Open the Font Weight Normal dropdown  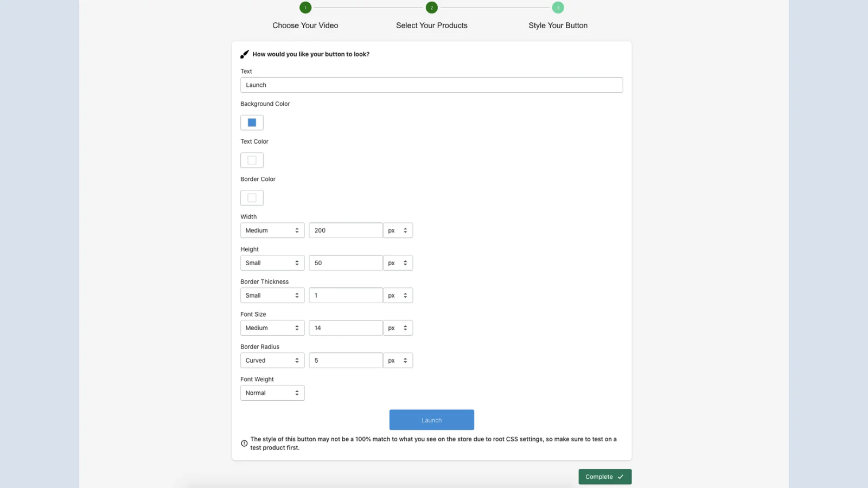pos(272,393)
